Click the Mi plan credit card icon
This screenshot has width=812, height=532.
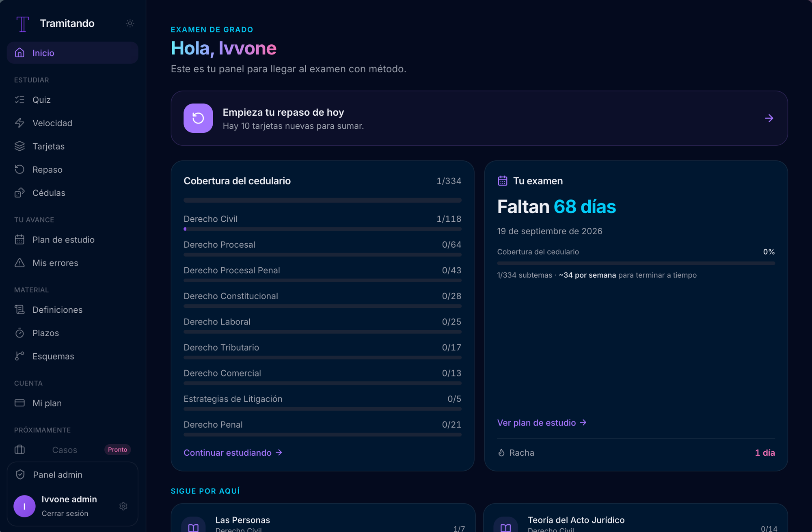[x=19, y=403]
